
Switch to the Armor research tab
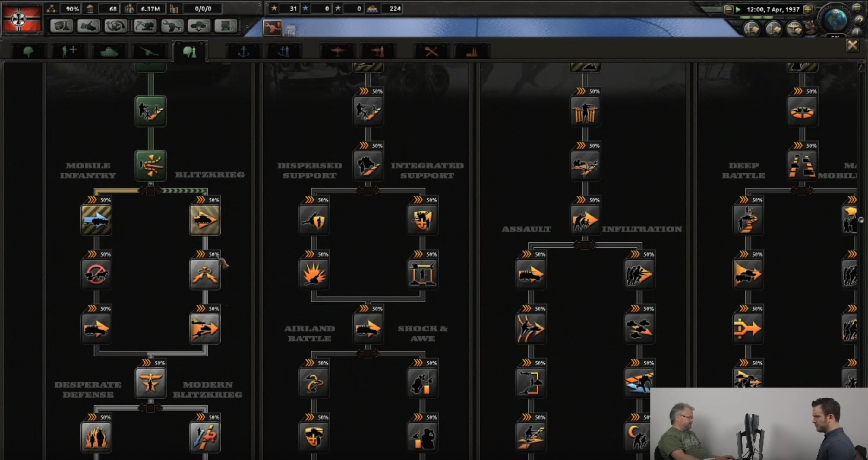pos(109,52)
